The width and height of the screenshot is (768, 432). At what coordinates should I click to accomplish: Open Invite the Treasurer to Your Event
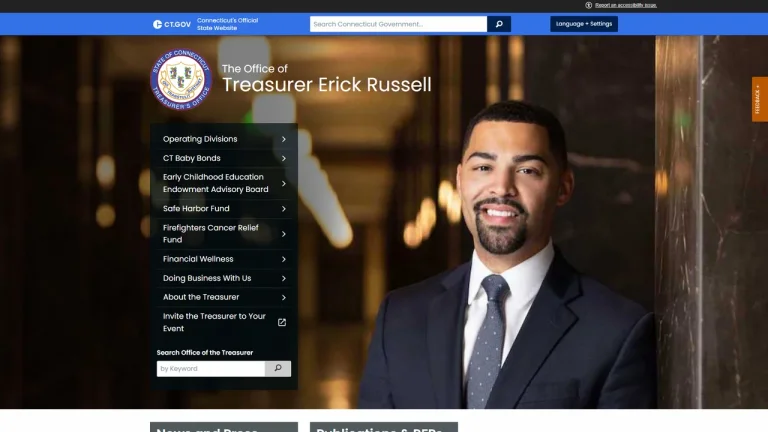[x=214, y=322]
